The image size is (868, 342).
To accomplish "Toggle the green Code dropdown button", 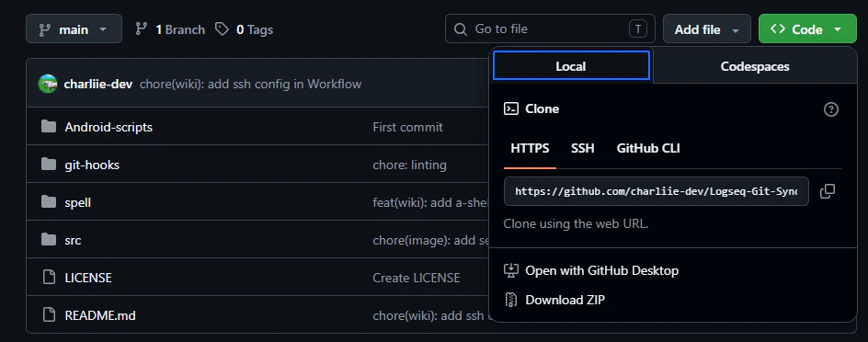I will click(807, 29).
